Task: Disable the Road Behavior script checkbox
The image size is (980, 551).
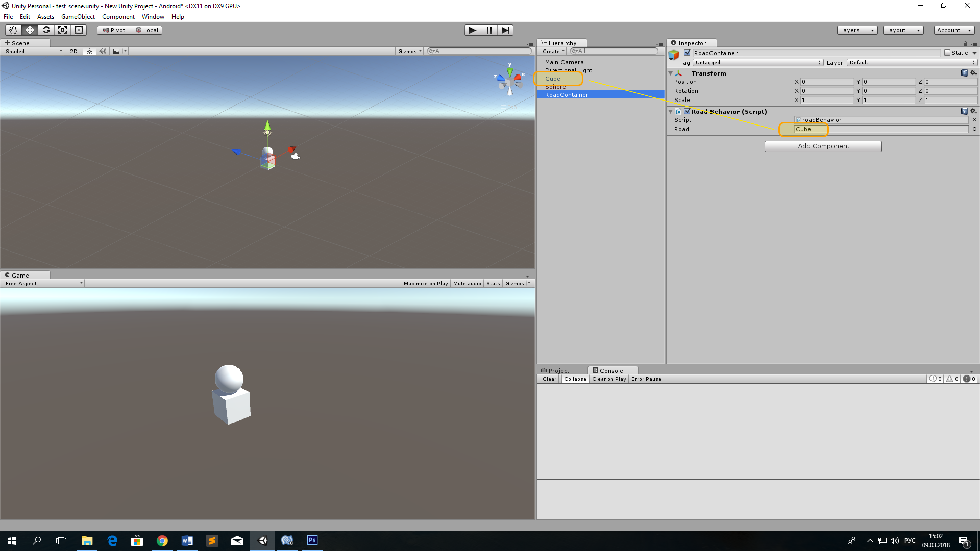Action: 687,111
